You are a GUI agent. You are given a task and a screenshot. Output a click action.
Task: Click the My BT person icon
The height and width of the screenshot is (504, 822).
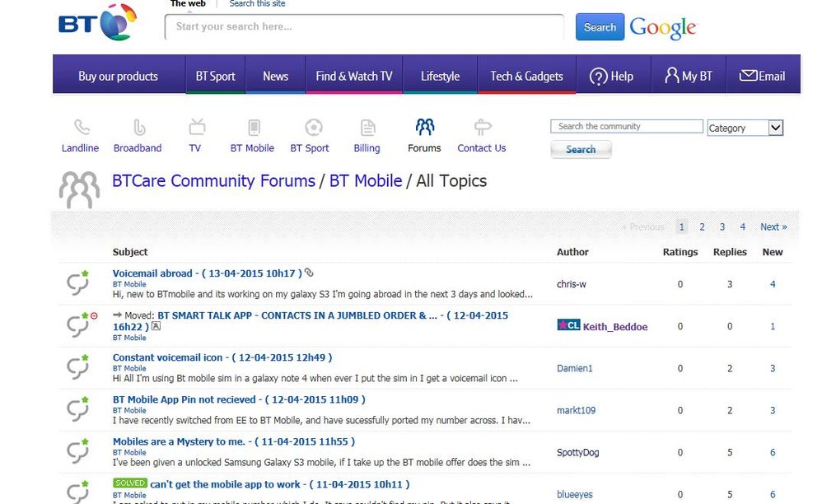(671, 76)
